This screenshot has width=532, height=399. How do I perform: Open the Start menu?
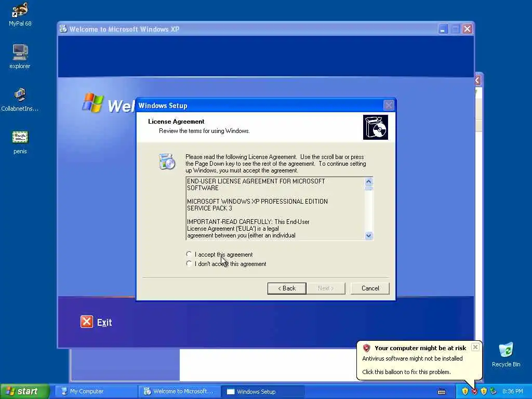point(25,391)
